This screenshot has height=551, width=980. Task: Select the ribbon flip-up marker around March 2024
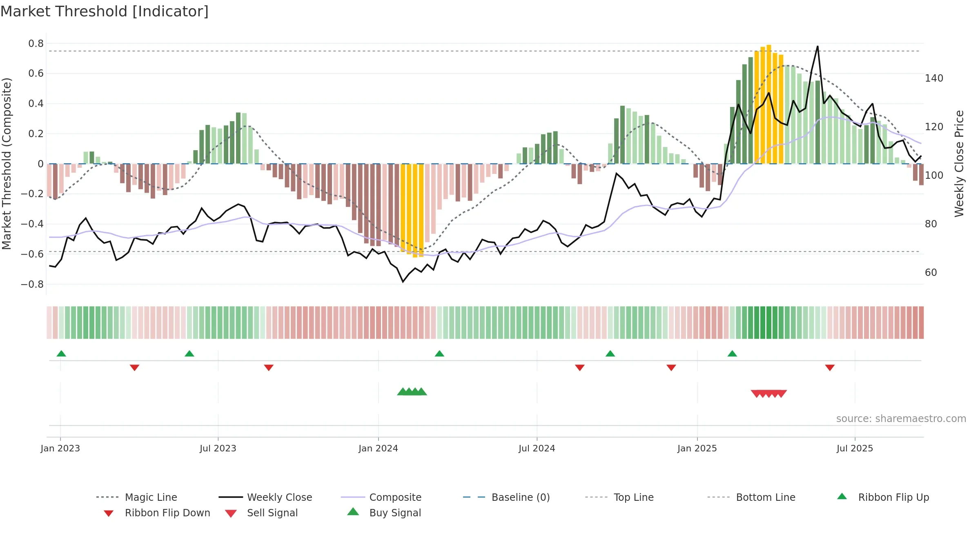pos(439,353)
